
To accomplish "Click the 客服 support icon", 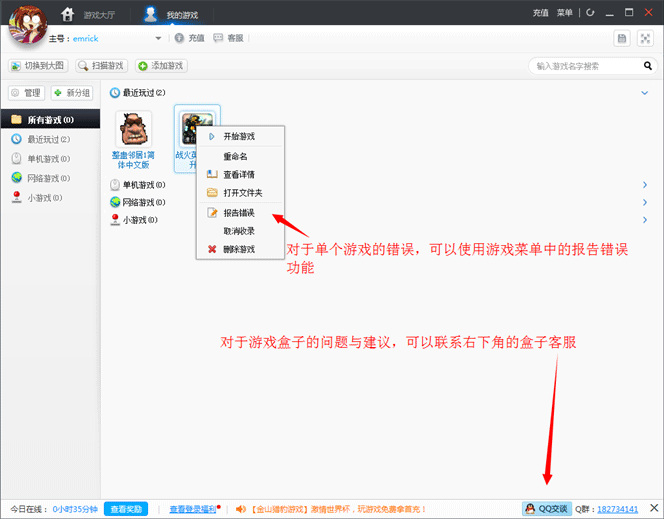I will 218,38.
